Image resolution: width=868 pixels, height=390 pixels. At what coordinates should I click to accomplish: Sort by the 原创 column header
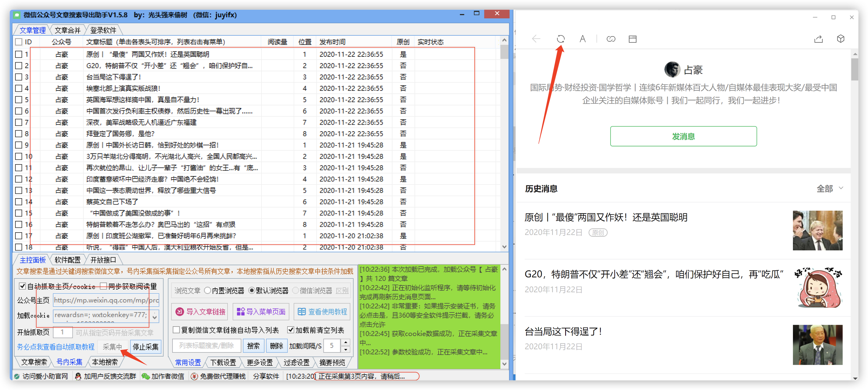pyautogui.click(x=403, y=42)
